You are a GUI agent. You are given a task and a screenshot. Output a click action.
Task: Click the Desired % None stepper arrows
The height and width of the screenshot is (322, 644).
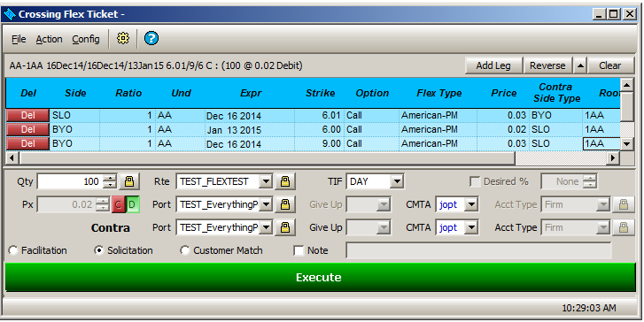tap(590, 181)
